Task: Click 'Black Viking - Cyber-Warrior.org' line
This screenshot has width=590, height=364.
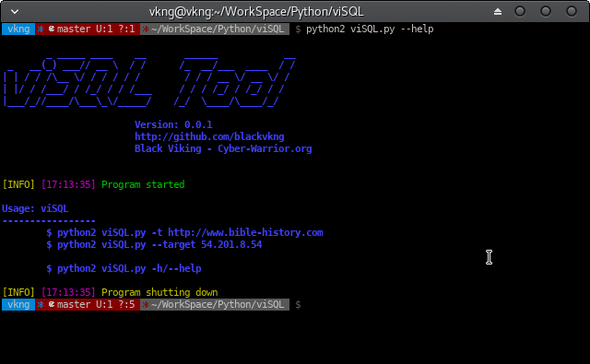Action: point(223,148)
